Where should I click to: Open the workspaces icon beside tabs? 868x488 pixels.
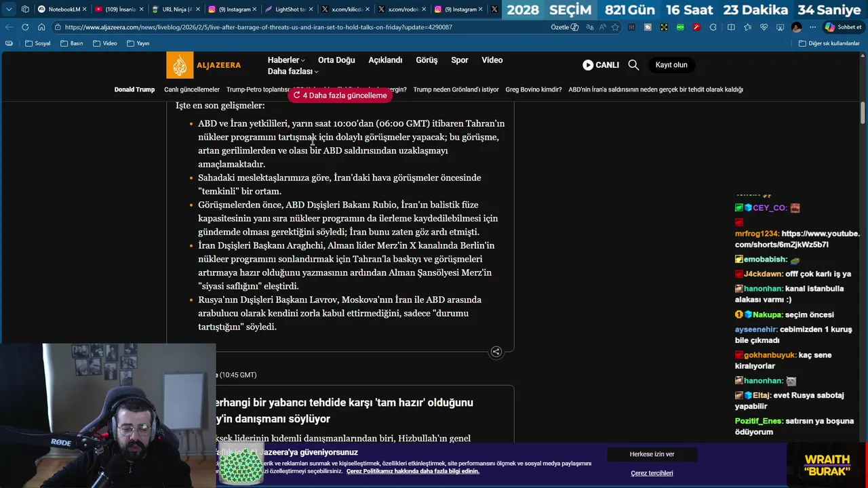pyautogui.click(x=25, y=9)
